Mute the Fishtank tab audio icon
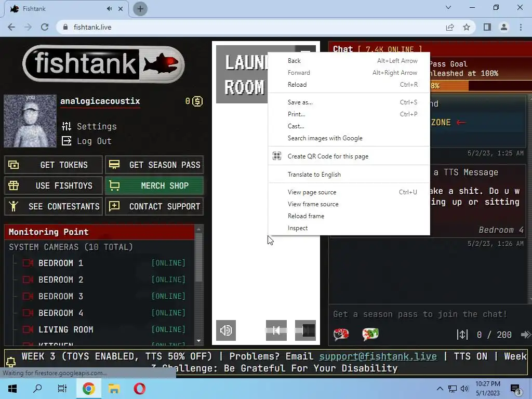This screenshot has height=399, width=532. click(x=109, y=9)
